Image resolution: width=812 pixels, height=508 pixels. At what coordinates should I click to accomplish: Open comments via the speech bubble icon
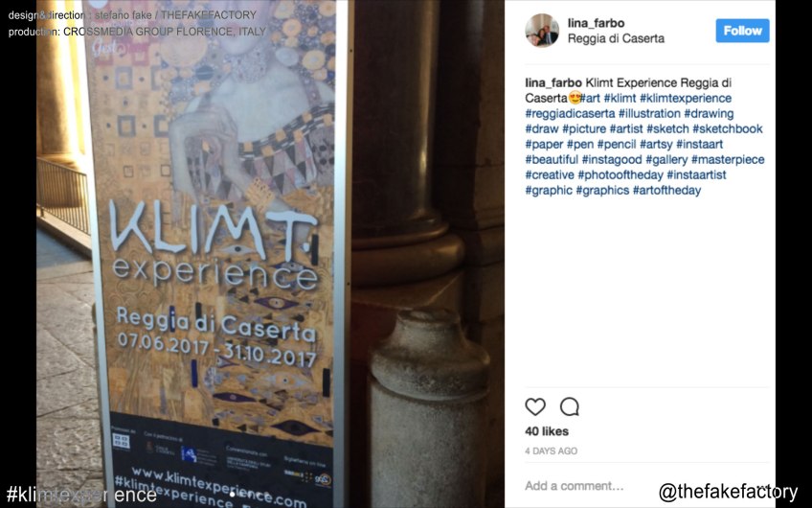coord(569,407)
